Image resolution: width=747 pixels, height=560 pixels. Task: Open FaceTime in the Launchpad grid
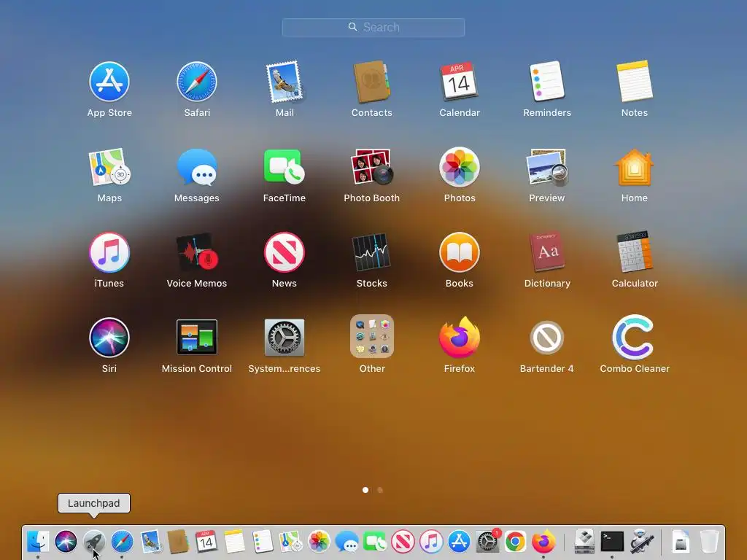[x=285, y=167]
